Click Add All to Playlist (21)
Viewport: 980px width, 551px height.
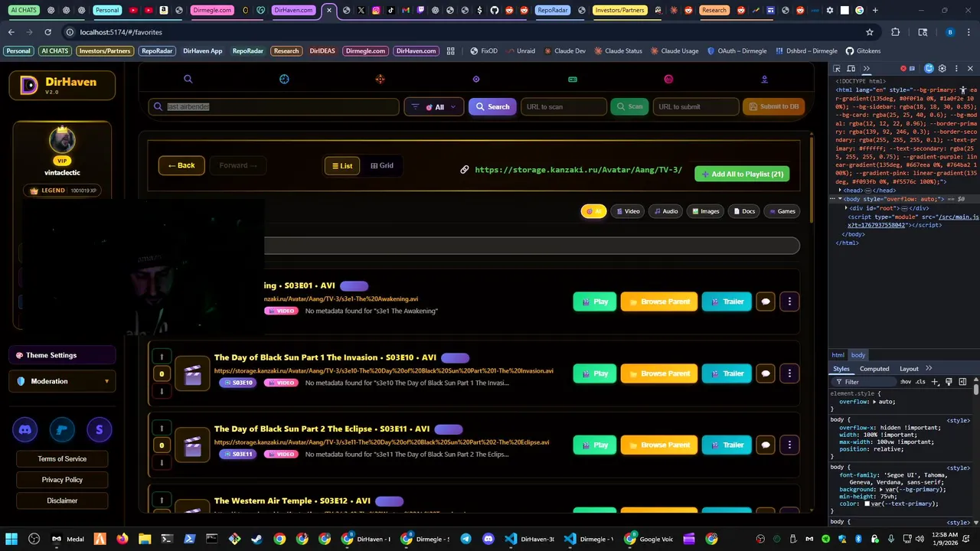click(x=742, y=174)
